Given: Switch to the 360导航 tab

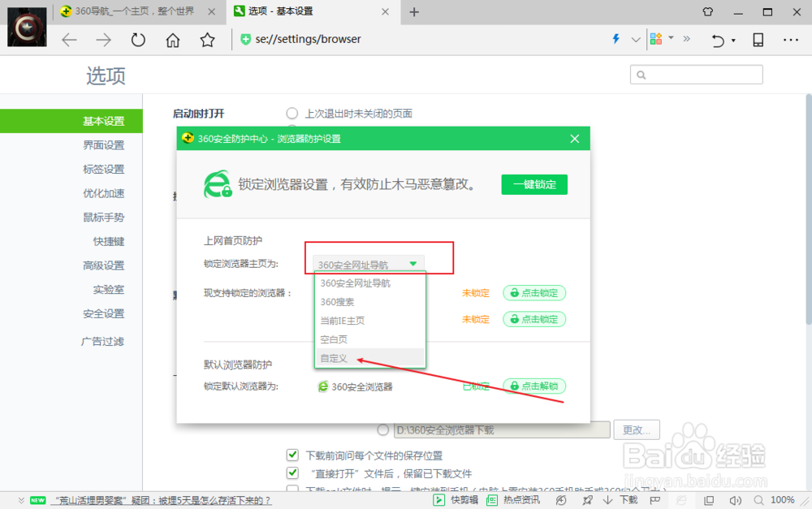Looking at the screenshot, I should pos(135,11).
